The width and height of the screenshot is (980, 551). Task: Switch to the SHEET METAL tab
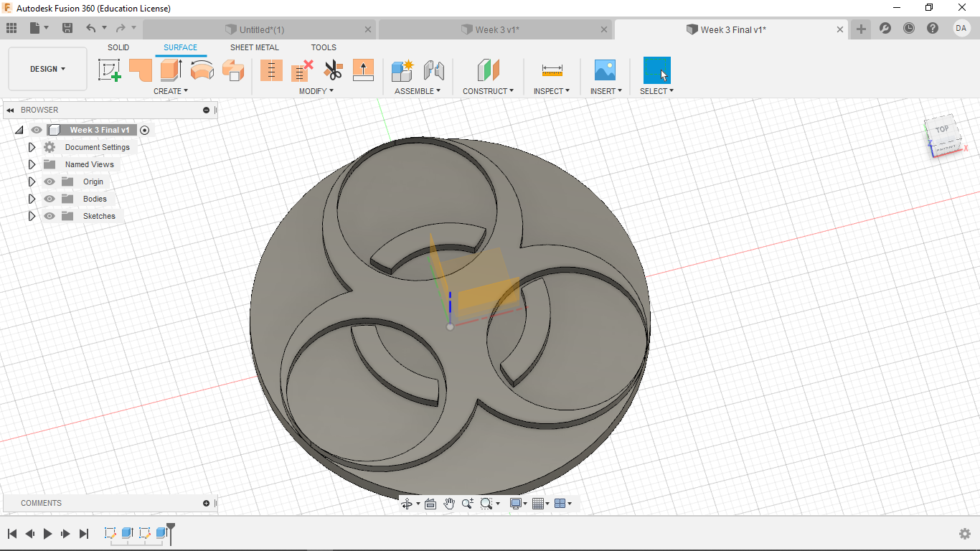coord(255,47)
